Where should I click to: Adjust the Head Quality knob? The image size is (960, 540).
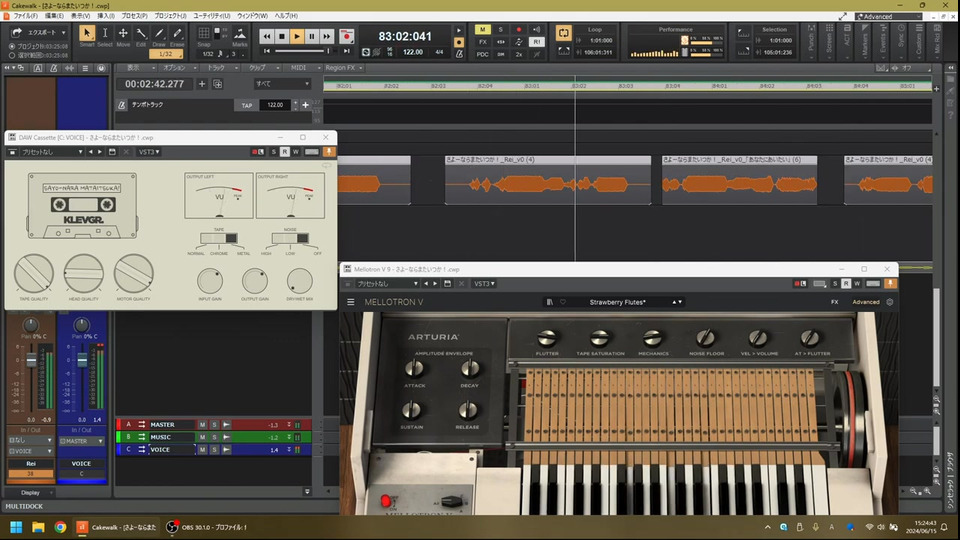coord(84,273)
